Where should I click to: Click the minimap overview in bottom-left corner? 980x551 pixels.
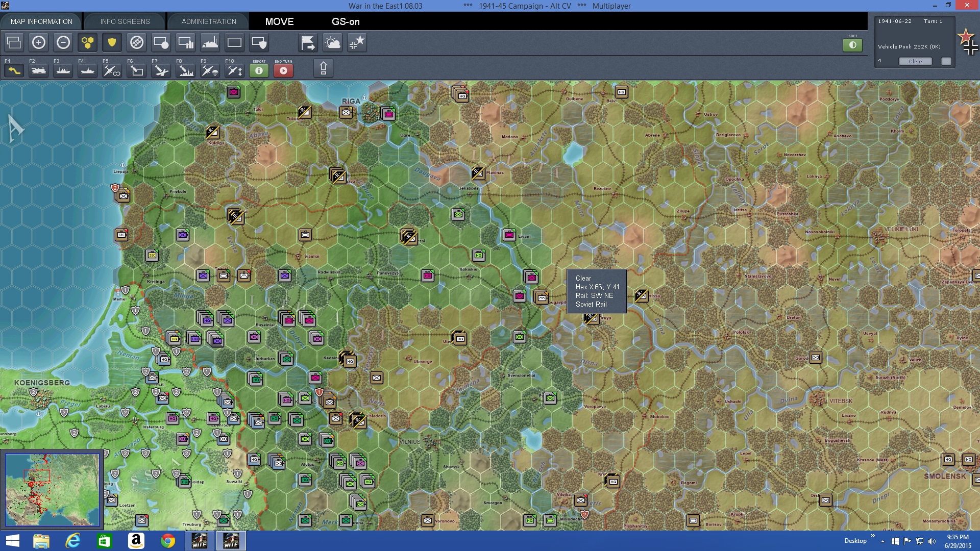(52, 489)
